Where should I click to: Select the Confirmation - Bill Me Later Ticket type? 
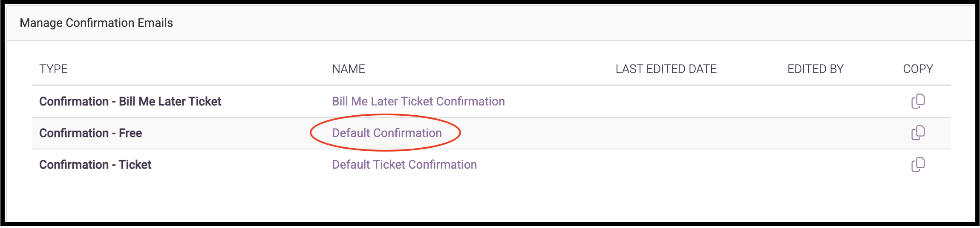tap(130, 102)
